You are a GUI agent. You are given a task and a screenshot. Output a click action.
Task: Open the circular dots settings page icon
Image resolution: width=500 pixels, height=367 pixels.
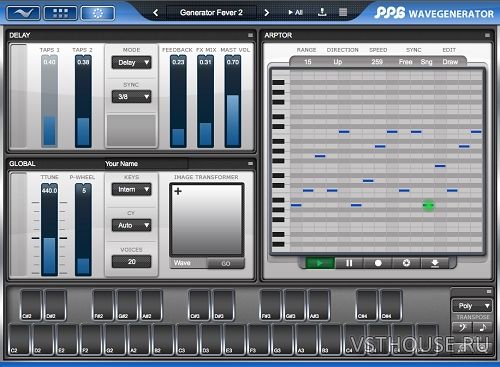[98, 13]
